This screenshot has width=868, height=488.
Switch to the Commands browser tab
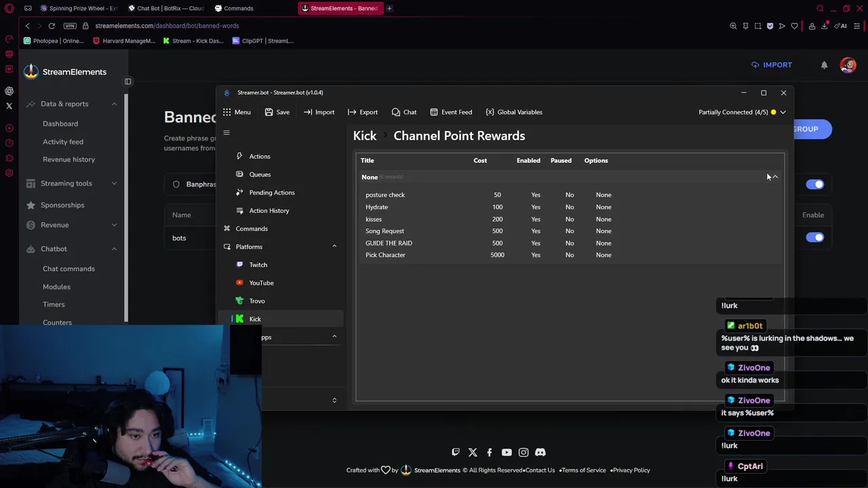click(x=239, y=8)
